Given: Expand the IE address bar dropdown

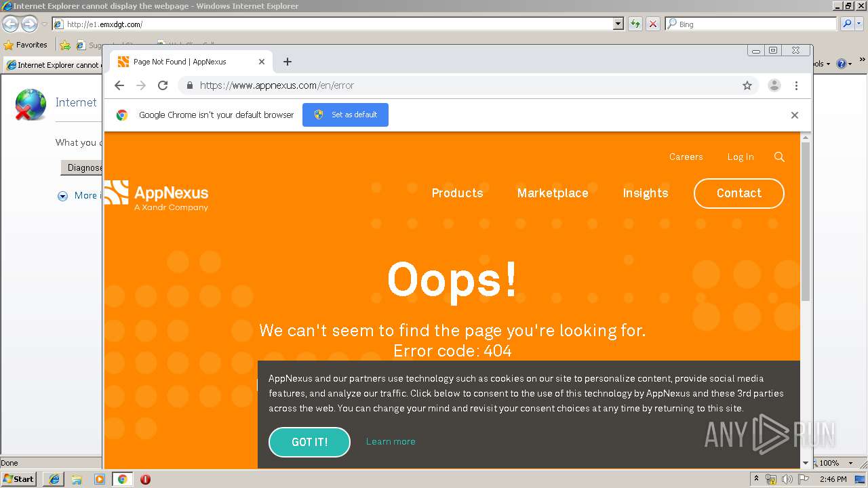Looking at the screenshot, I should coord(618,24).
